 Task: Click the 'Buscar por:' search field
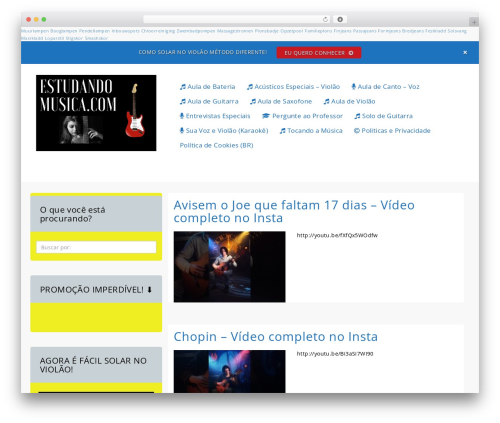coord(96,247)
